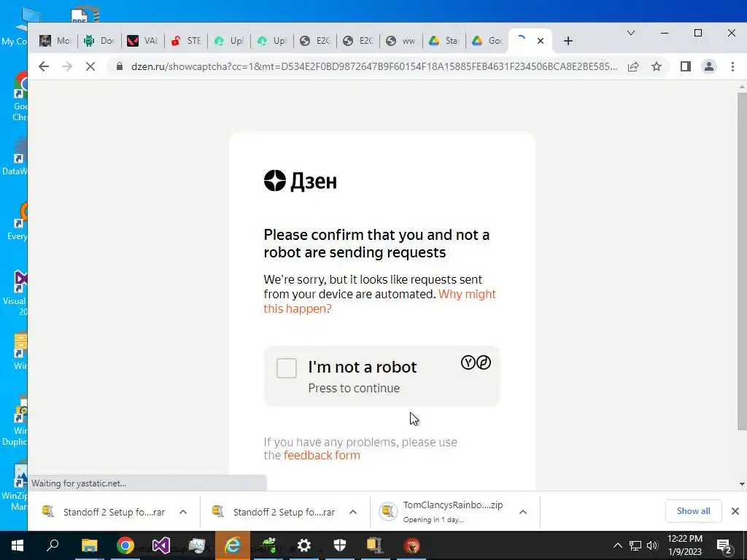The width and height of the screenshot is (747, 560).
Task: Switch to the first E2C tab
Action: [315, 41]
